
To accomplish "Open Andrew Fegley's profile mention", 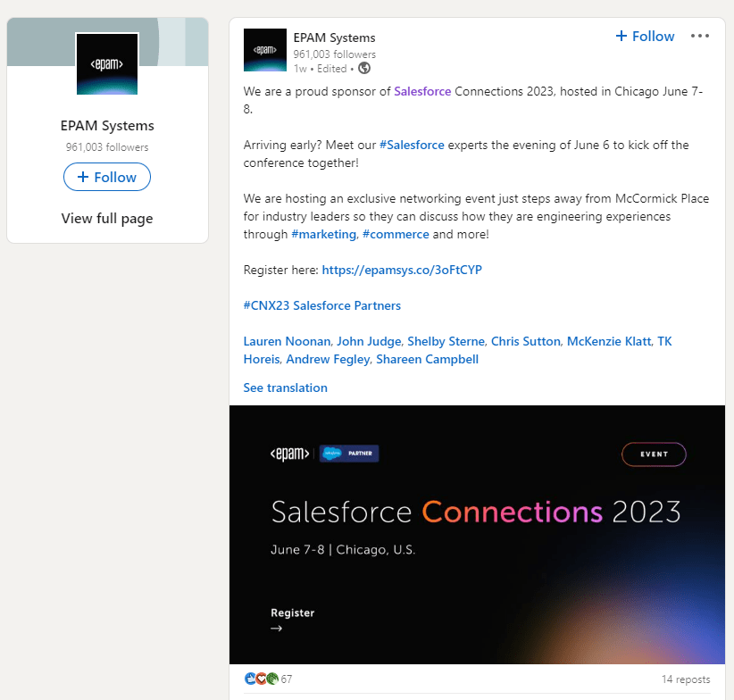I will [328, 359].
